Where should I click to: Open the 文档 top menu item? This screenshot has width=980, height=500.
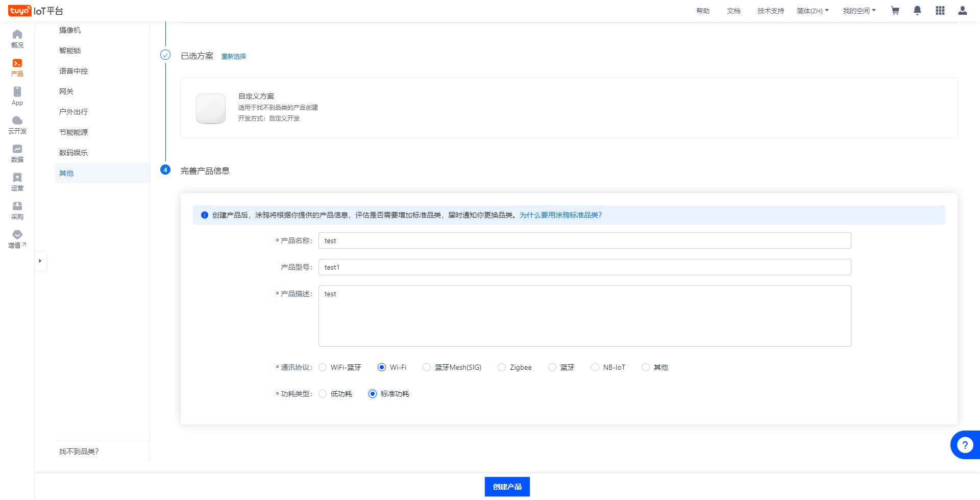[733, 11]
